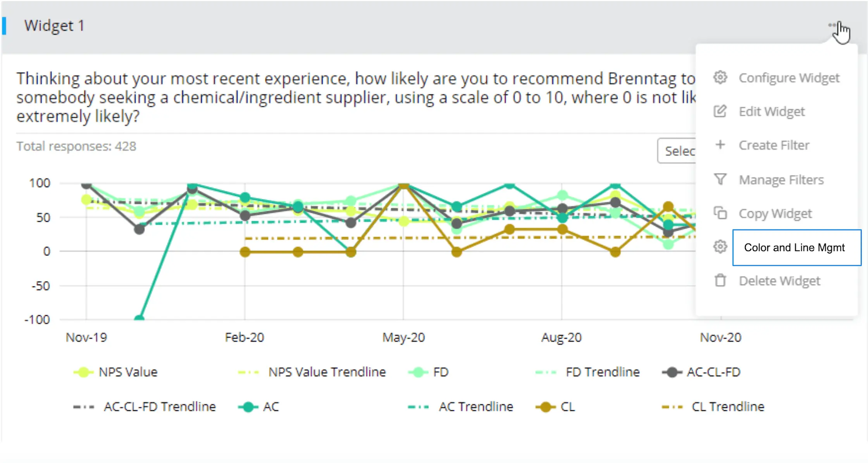The width and height of the screenshot is (868, 463).
Task: Open the three-dot widget options menu
Action: point(833,25)
